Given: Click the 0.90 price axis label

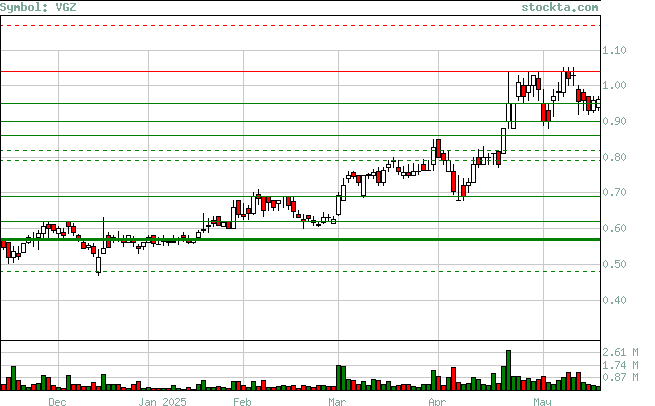Looking at the screenshot, I should (x=614, y=121).
